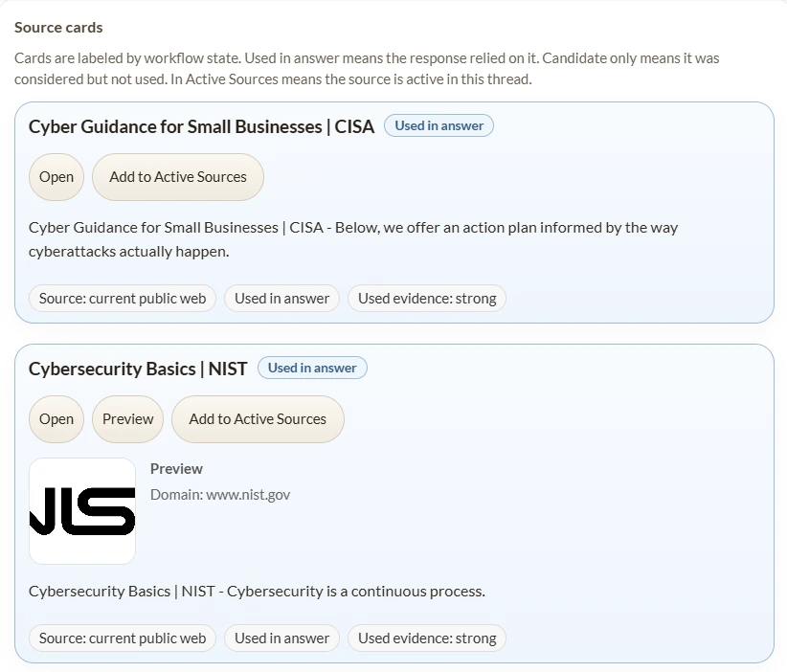Open the NIST Cybersecurity Basics source

pyautogui.click(x=56, y=419)
